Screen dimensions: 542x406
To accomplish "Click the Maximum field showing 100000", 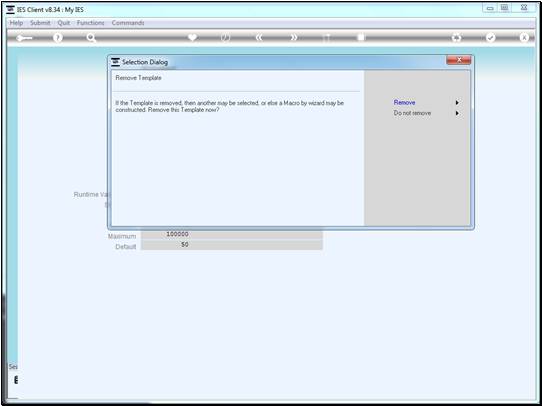I will pyautogui.click(x=232, y=235).
